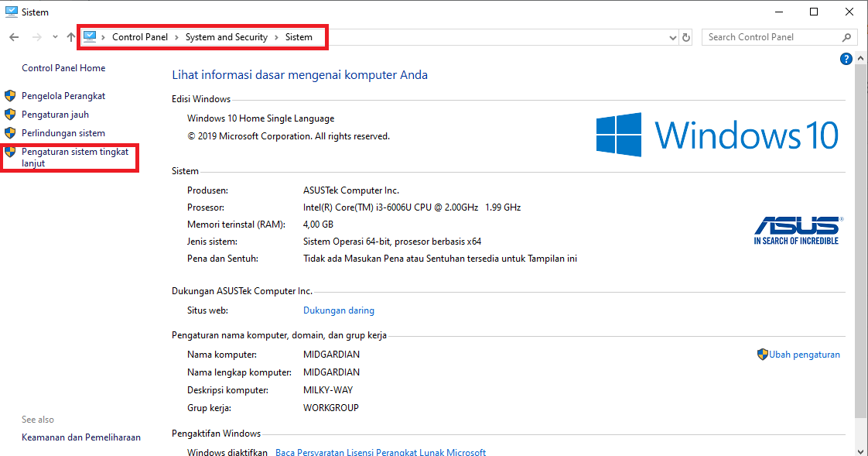Close the Sistem window

[x=849, y=12]
